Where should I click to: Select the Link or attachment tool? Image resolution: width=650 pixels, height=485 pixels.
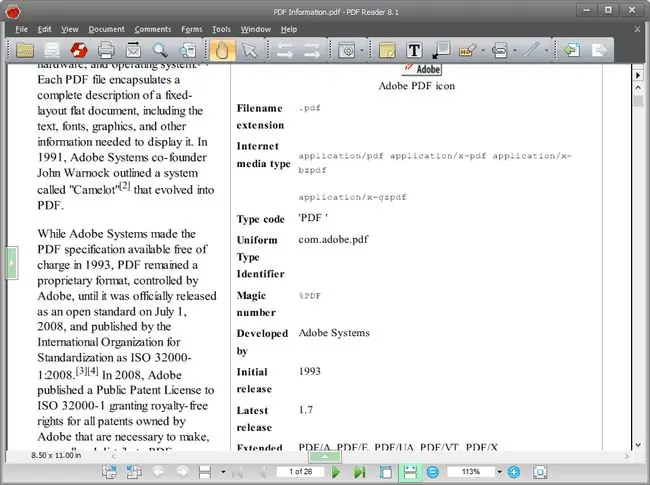coord(500,50)
